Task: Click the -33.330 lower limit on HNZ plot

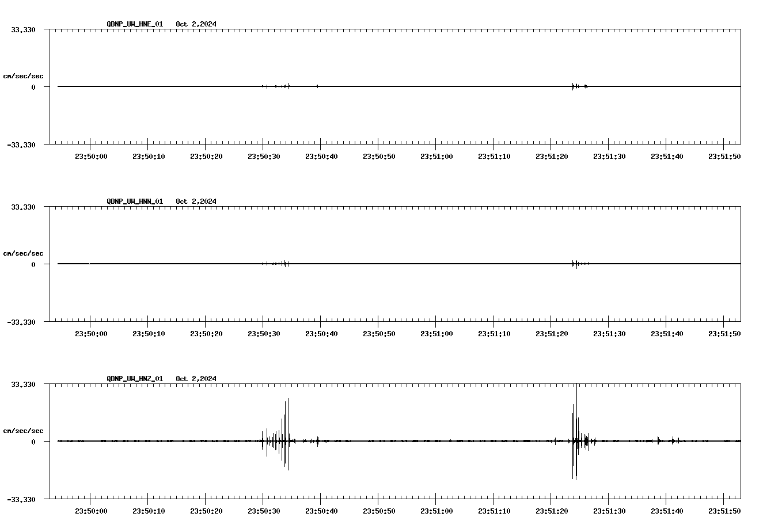Action: [x=21, y=499]
